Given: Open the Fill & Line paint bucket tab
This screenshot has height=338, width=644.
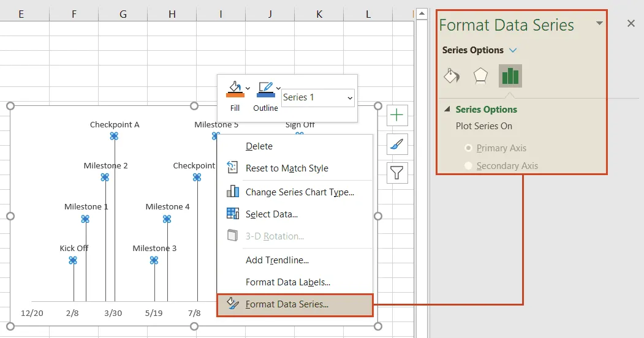Looking at the screenshot, I should tap(452, 76).
